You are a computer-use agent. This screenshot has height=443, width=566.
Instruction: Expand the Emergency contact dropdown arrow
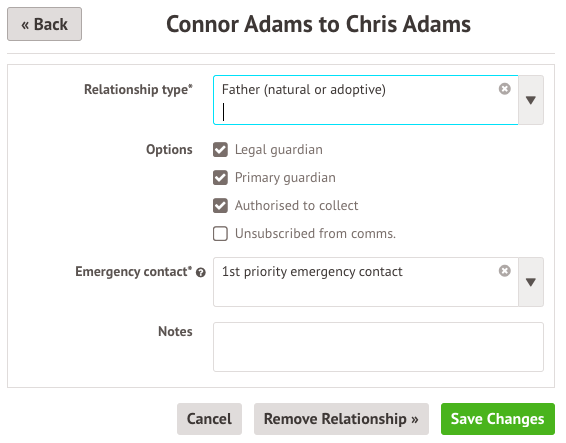click(x=531, y=282)
